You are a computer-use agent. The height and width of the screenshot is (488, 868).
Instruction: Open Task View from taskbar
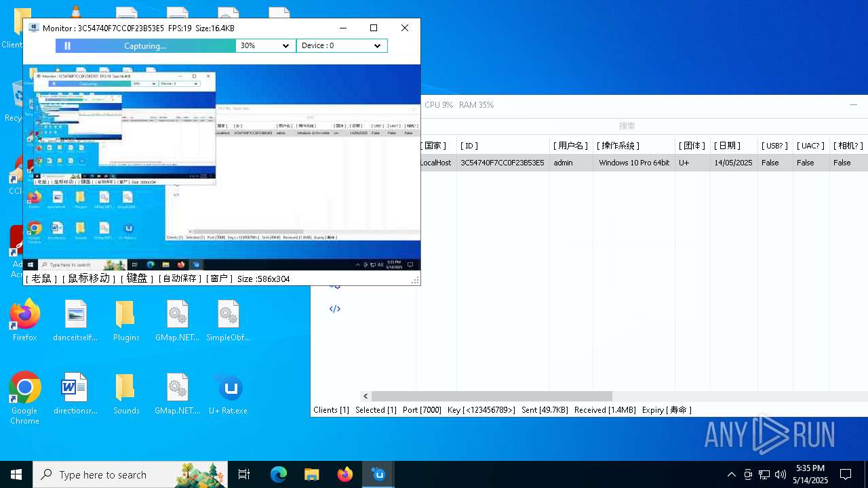[x=244, y=474]
